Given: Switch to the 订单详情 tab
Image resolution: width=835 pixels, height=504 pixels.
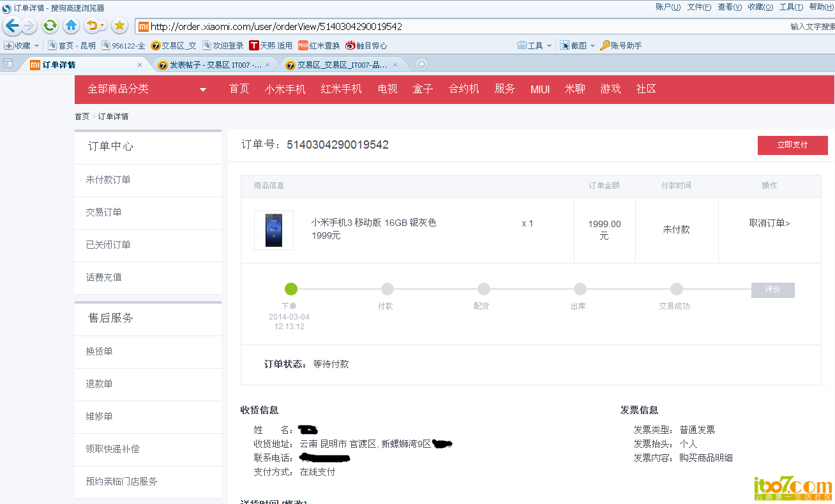Looking at the screenshot, I should (x=85, y=64).
